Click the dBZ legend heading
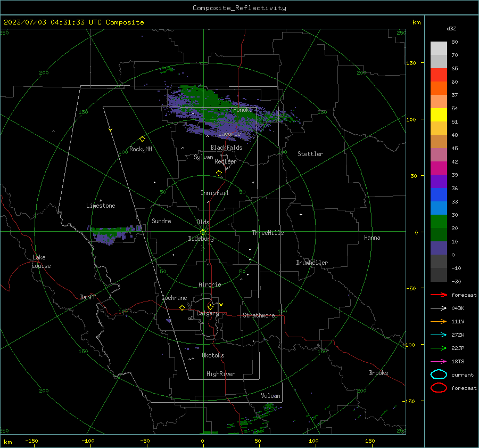 point(451,28)
